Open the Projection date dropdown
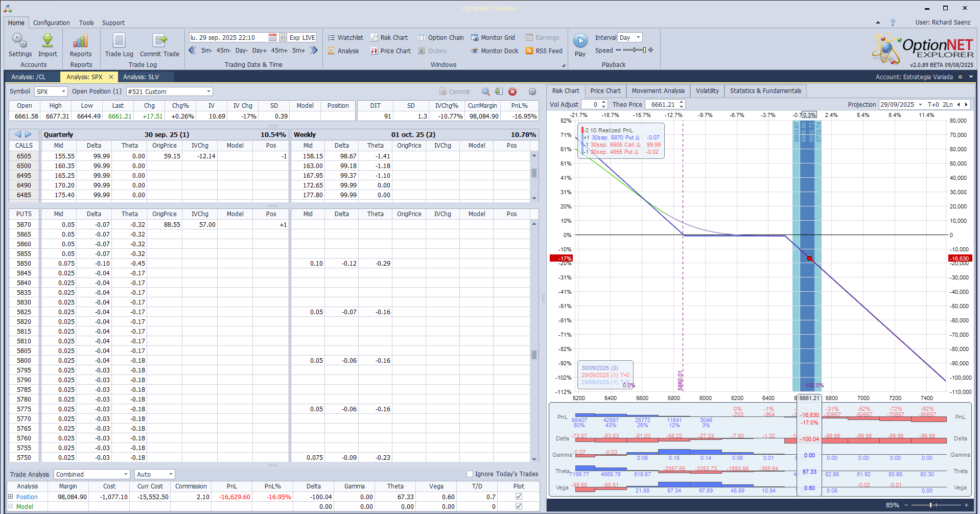This screenshot has height=514, width=980. tap(920, 105)
